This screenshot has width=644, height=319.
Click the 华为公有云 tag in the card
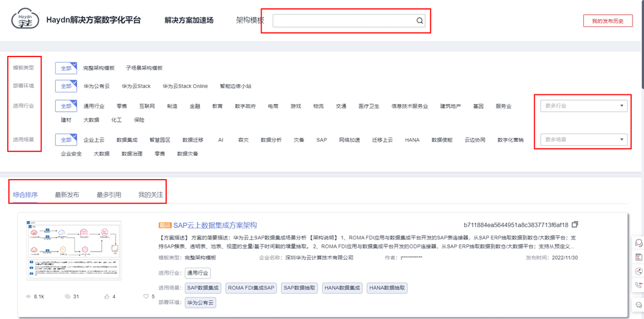[x=201, y=303]
